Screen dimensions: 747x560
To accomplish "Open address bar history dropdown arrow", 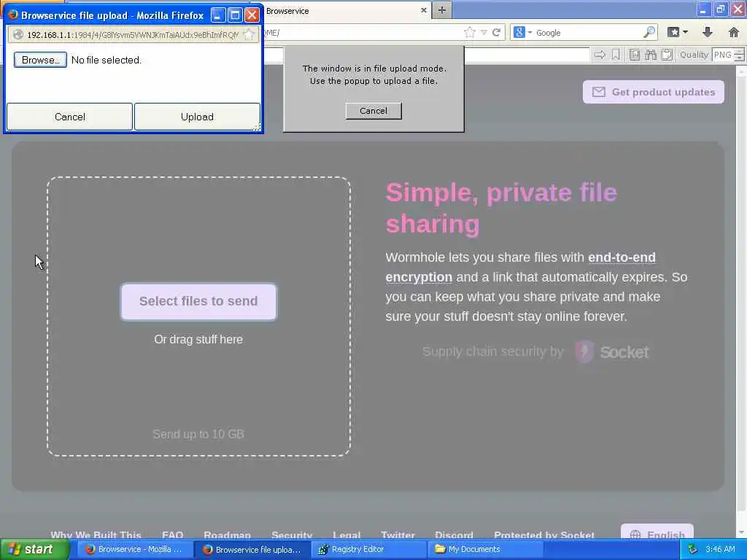I will click(483, 32).
